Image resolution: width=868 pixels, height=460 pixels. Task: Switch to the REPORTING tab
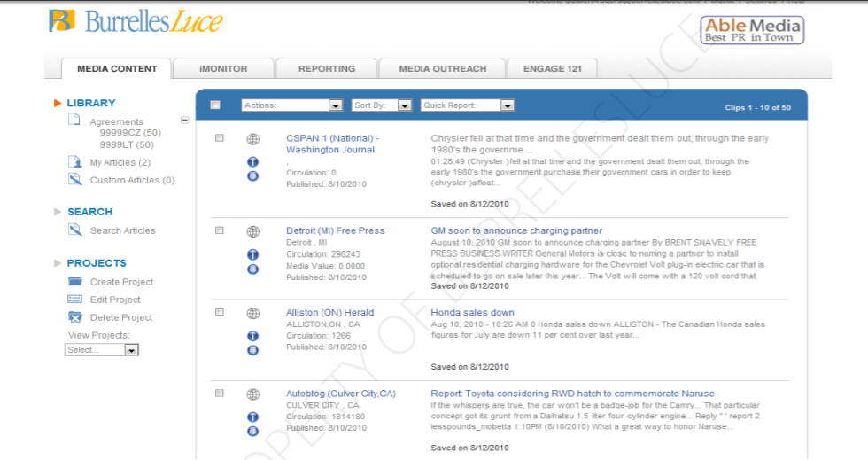327,69
